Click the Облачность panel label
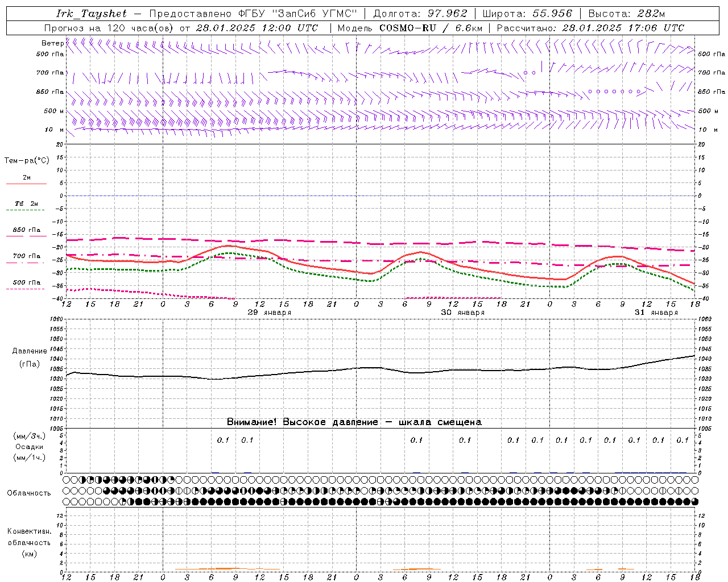 tap(29, 493)
